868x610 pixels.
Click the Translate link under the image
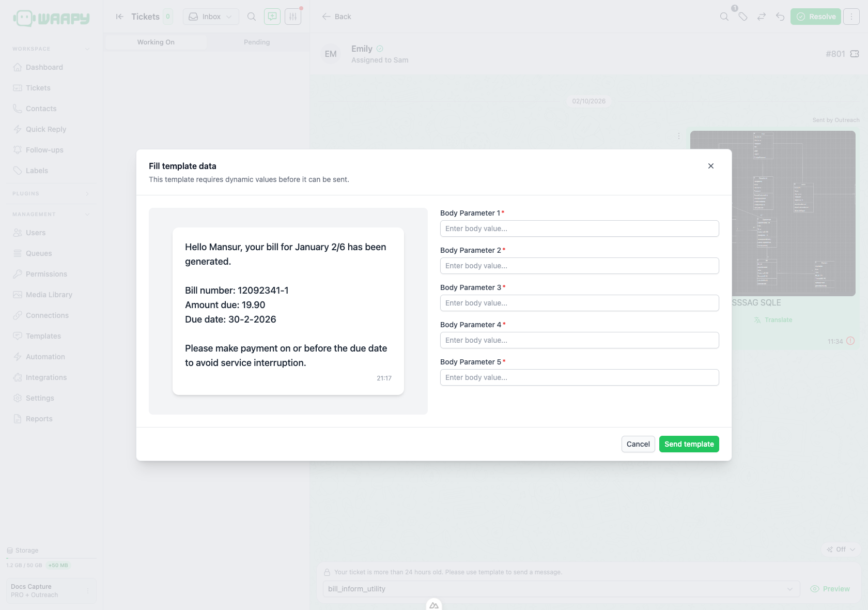[x=773, y=320]
